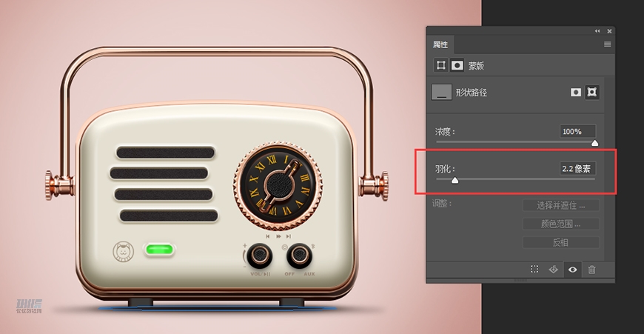Screen dimensions: 644x334
Task: Click the shape properties icon beside 蒙版
Action: pyautogui.click(x=441, y=65)
